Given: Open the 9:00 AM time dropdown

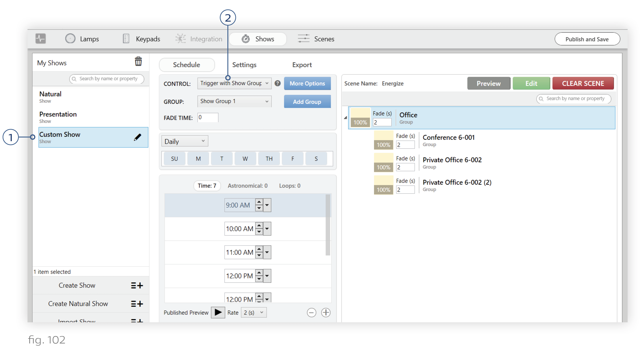Looking at the screenshot, I should click(x=267, y=205).
